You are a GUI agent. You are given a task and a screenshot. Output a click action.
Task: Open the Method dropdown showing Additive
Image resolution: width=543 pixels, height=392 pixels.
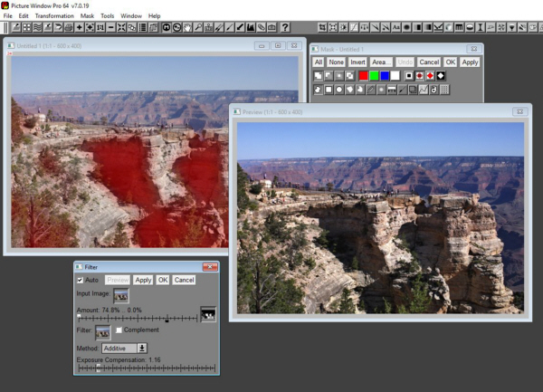[142, 348]
